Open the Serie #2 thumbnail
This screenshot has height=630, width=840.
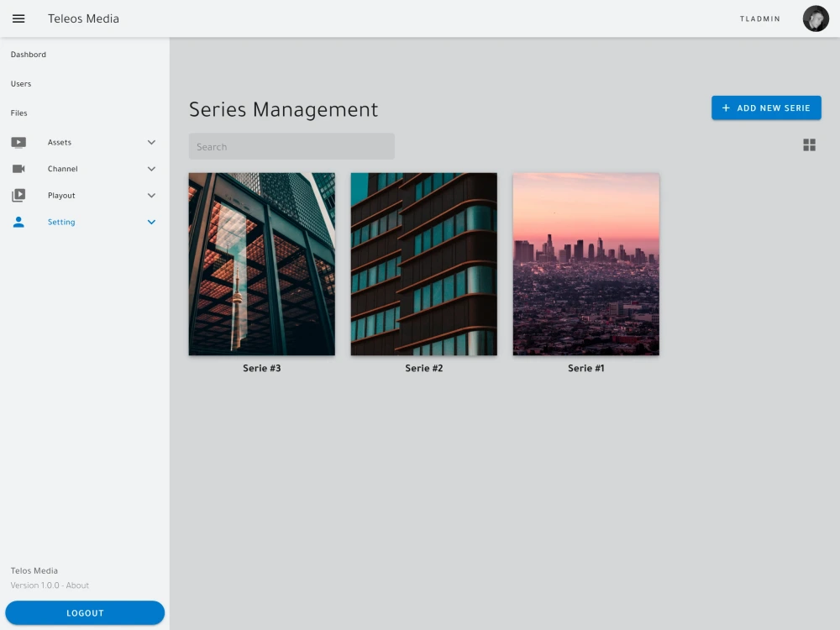coord(423,264)
